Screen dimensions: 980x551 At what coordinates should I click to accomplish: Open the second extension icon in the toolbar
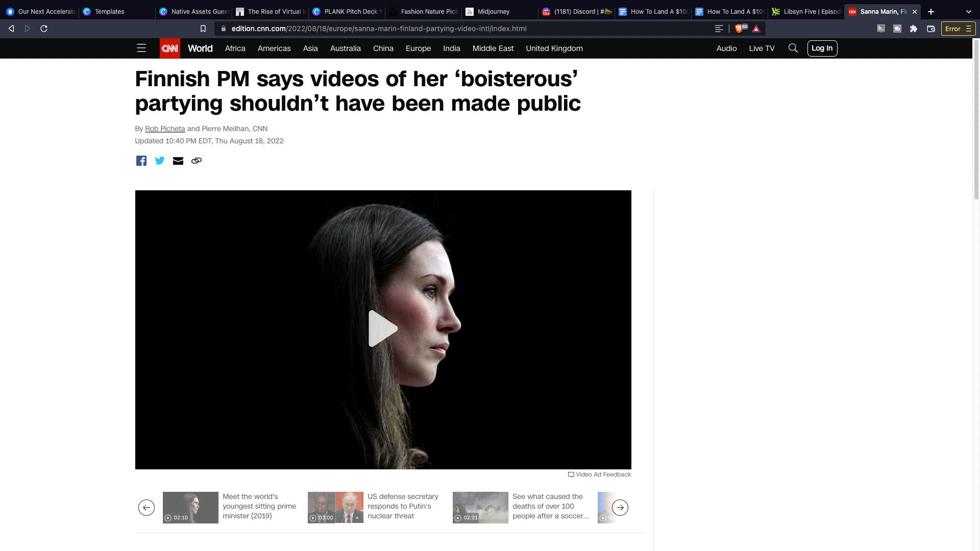click(897, 29)
